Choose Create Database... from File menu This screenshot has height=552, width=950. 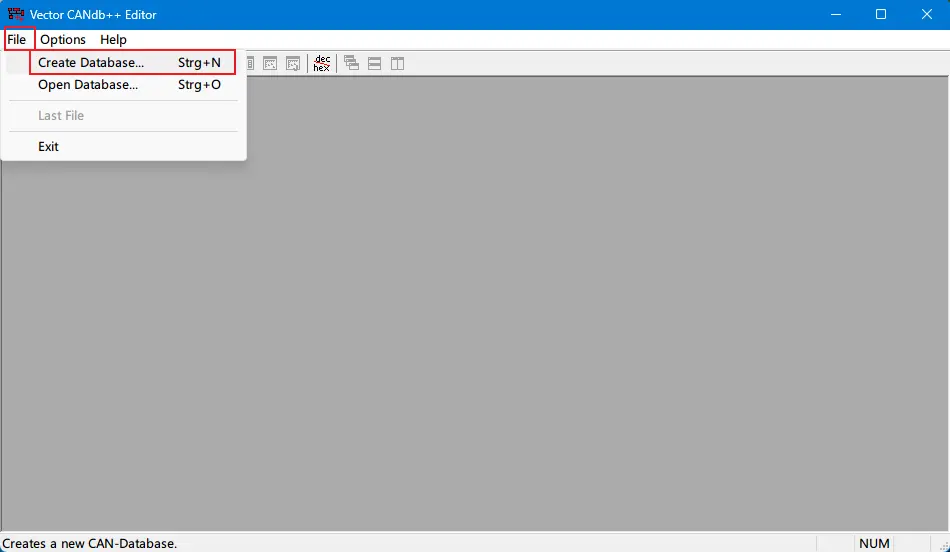pos(124,62)
